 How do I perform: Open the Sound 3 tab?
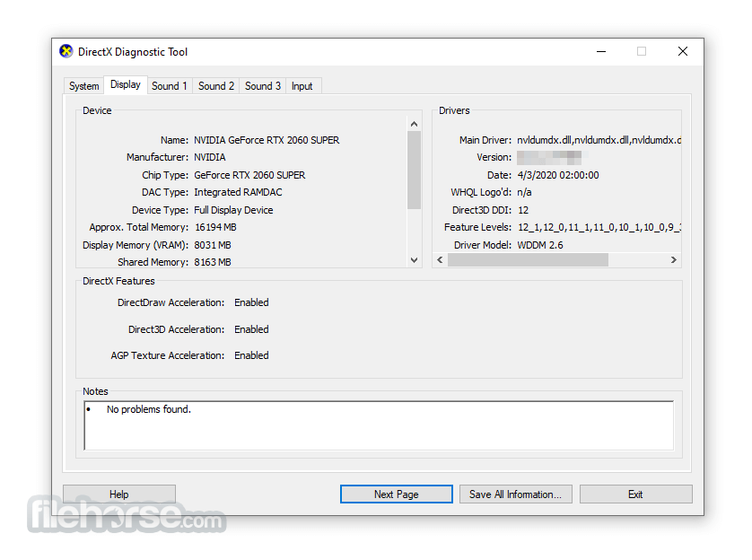point(263,86)
